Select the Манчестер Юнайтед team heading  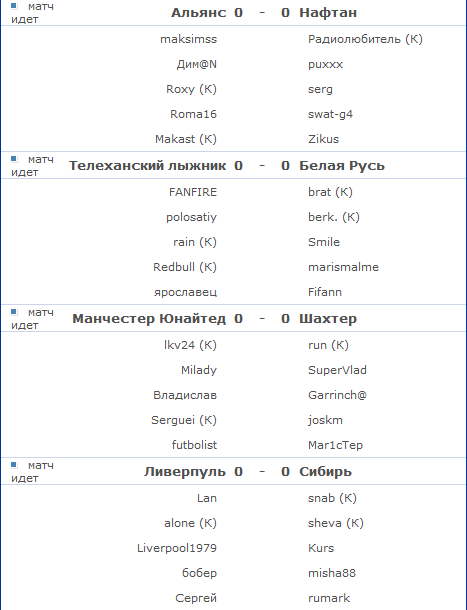(x=149, y=319)
